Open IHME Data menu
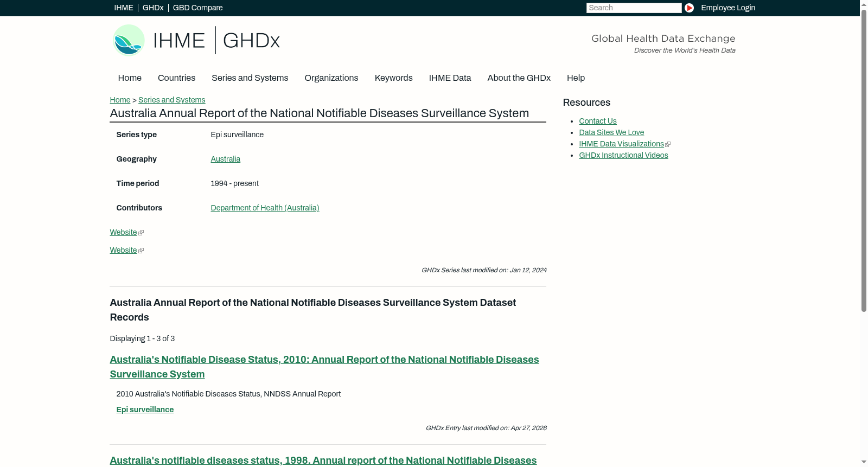868x467 pixels. [x=450, y=78]
